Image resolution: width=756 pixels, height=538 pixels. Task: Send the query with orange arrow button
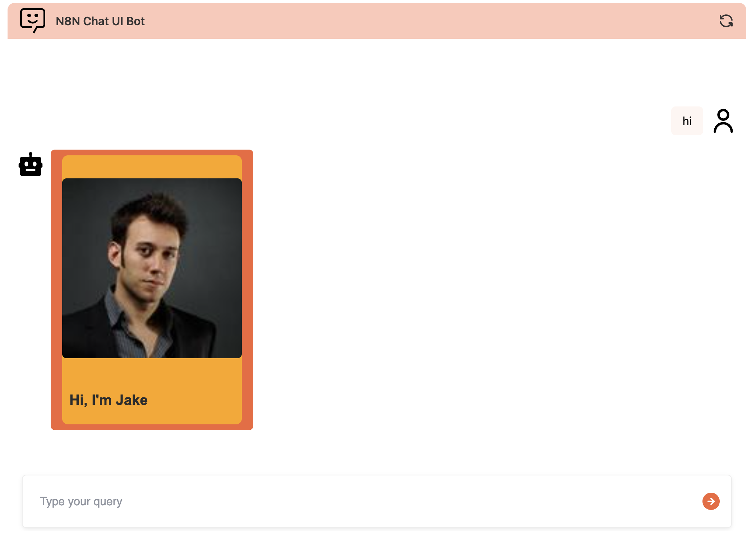click(711, 501)
